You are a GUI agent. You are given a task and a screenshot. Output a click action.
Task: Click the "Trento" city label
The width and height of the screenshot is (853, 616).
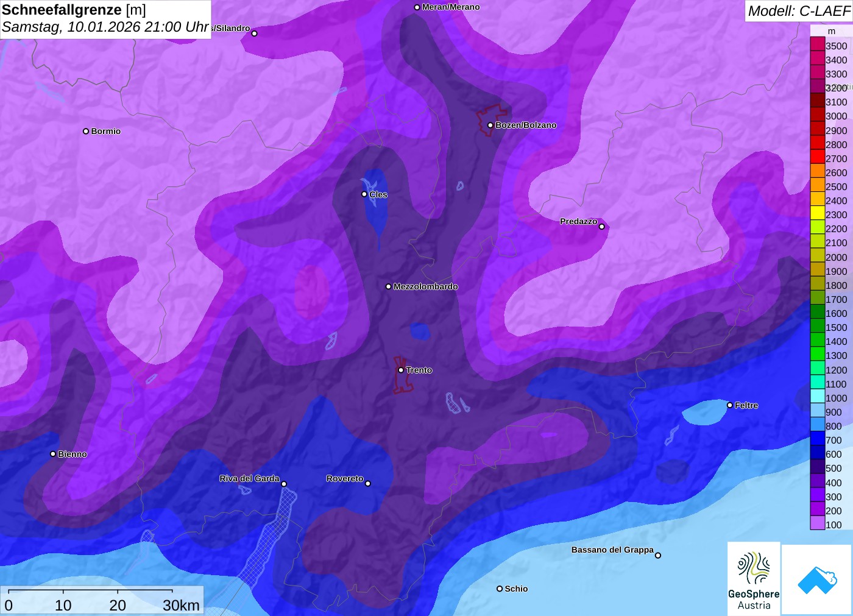pyautogui.click(x=419, y=370)
